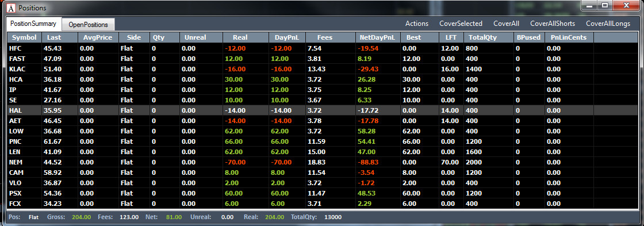
Task: Click the Qty column header
Action: coord(164,37)
